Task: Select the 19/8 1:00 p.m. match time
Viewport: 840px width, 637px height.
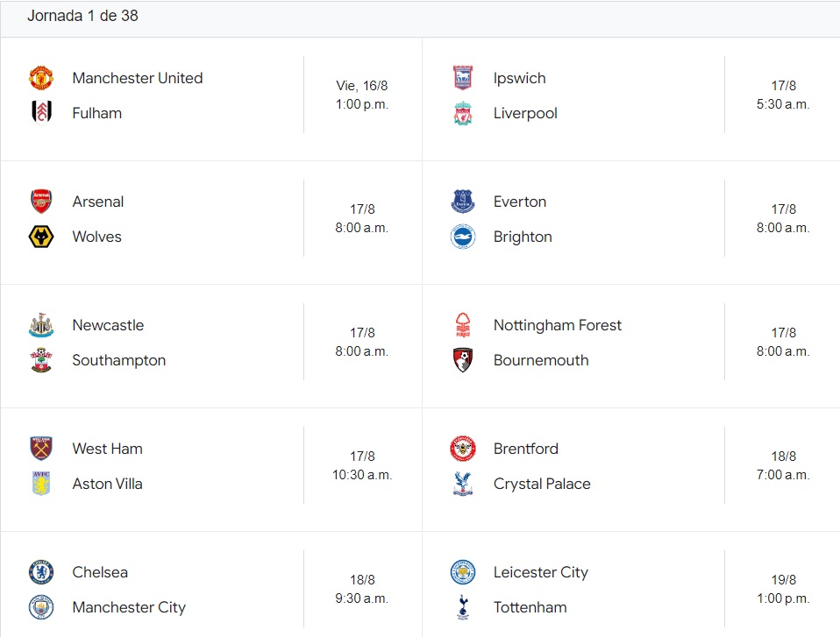Action: pos(783,589)
